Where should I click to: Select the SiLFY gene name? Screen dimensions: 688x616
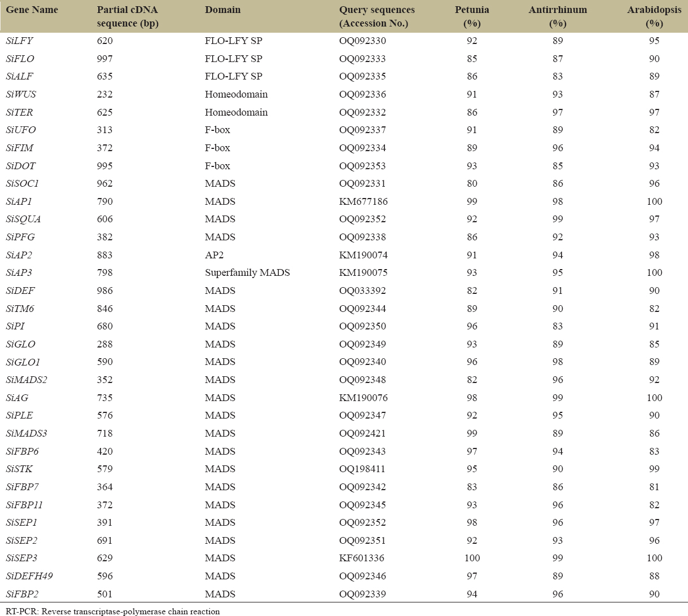(19, 41)
